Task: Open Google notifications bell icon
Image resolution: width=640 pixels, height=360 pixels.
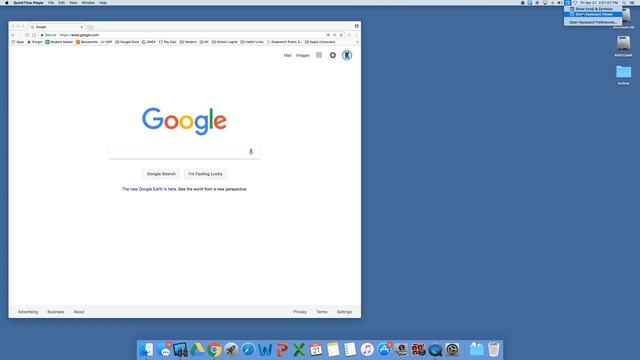Action: click(333, 55)
